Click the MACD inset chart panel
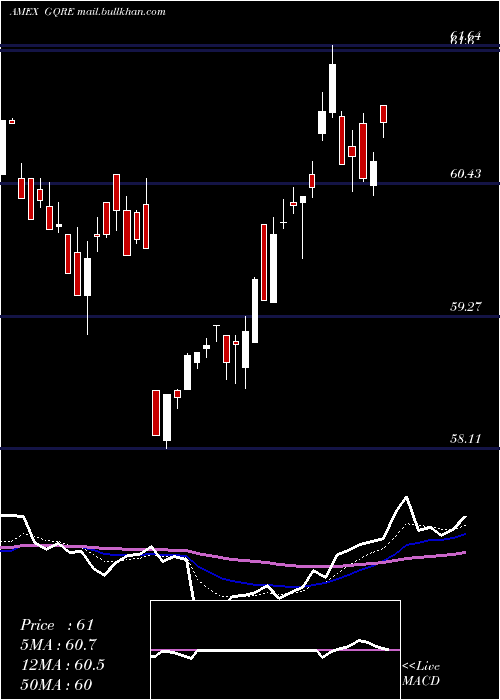Screen dimensions: 500x700 click(275, 650)
